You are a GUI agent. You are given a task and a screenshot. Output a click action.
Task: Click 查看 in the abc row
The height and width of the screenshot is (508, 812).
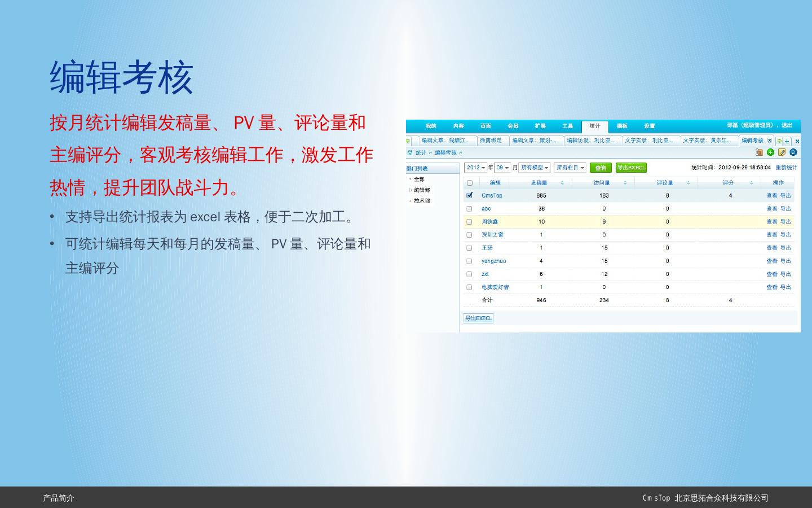(x=771, y=209)
